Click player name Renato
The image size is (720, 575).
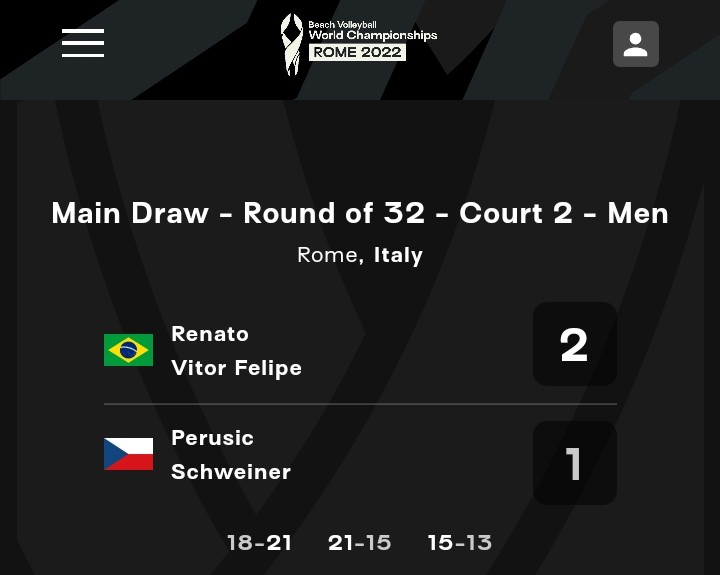210,334
